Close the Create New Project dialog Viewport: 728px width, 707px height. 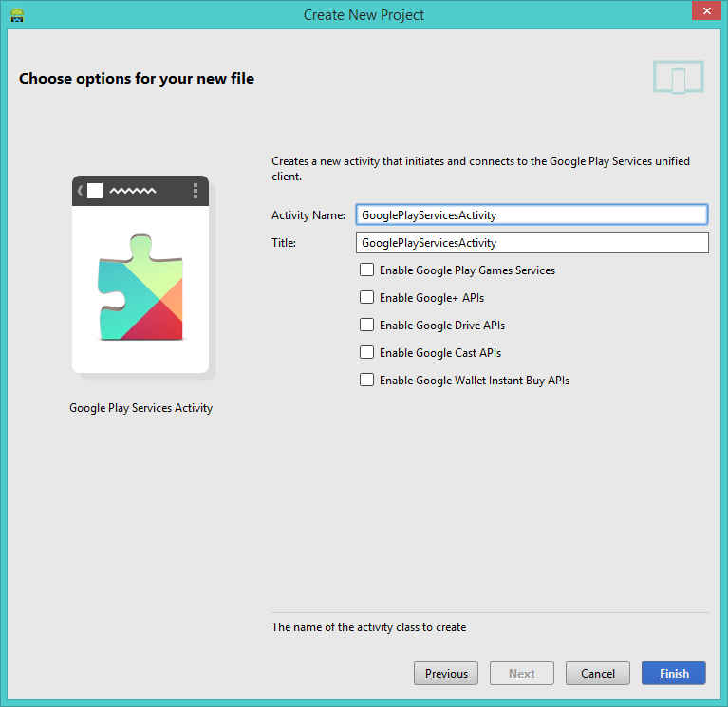coord(706,10)
